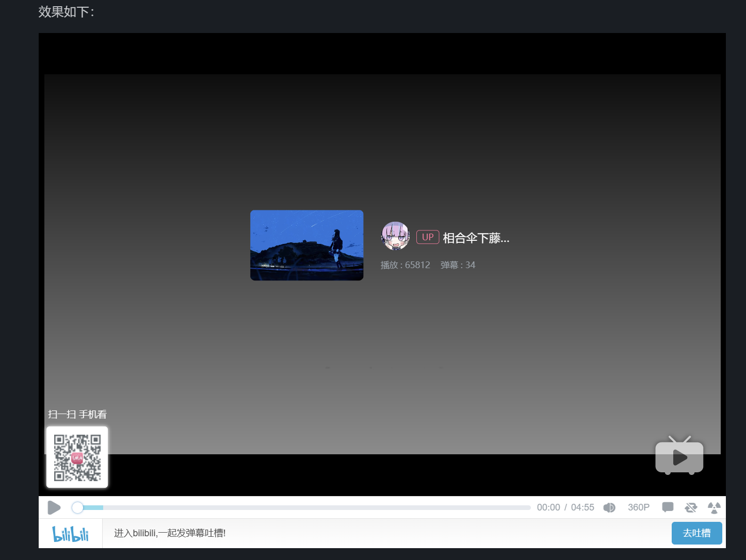Open uploader name 相合伞下藤...
This screenshot has width=746, height=560.
click(476, 238)
